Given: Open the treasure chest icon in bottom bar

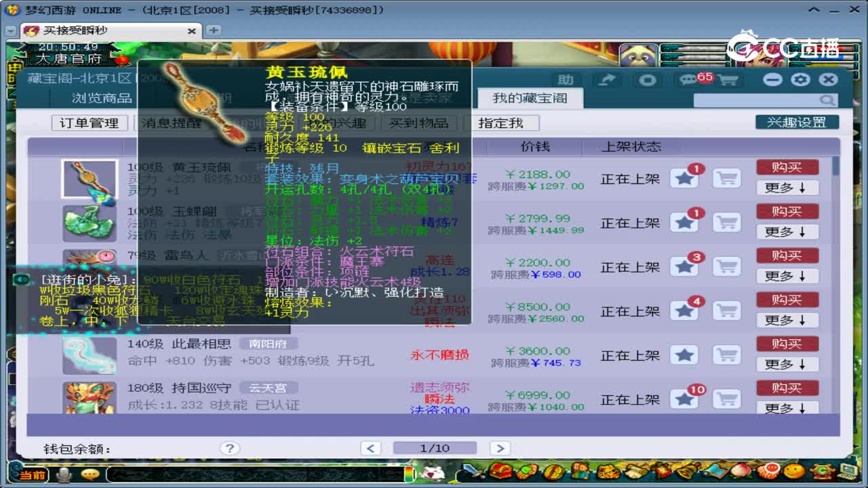Looking at the screenshot, I should click(x=500, y=471).
